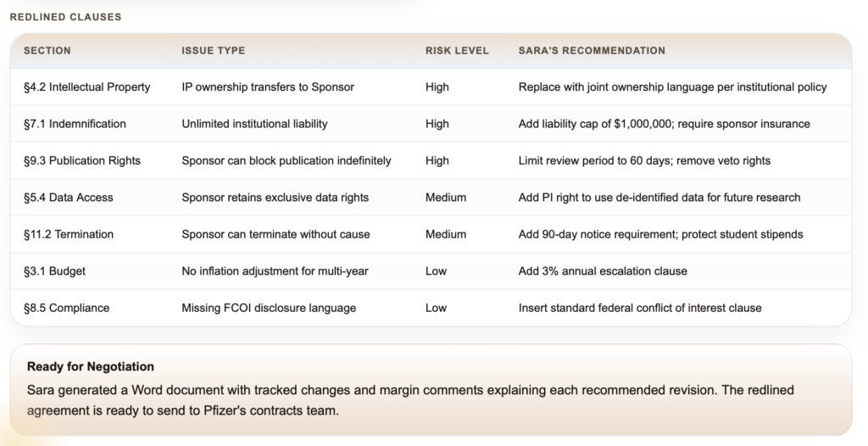
Task: Click the Medium risk level for Termination
Action: (446, 234)
